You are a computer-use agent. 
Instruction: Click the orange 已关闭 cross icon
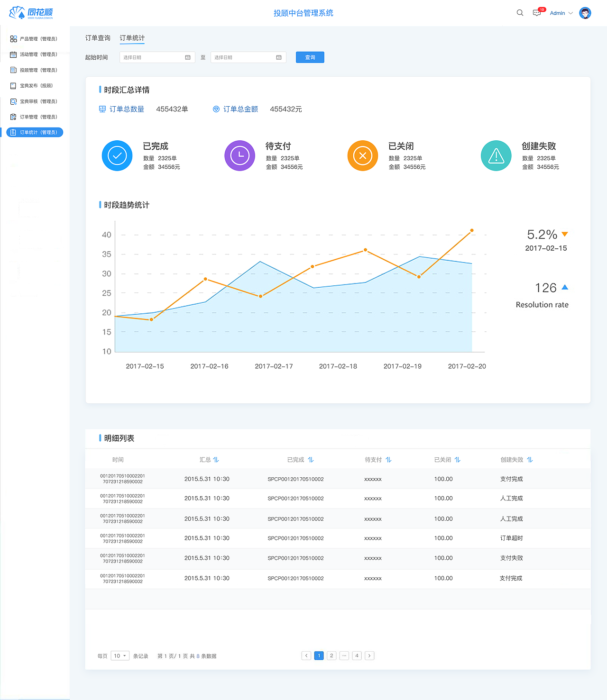pyautogui.click(x=363, y=155)
